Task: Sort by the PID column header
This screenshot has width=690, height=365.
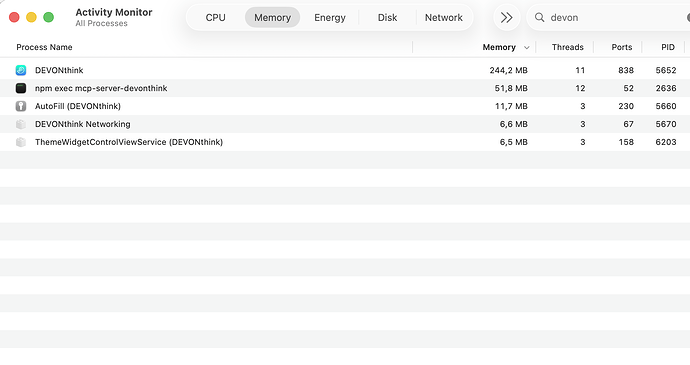Action: point(668,47)
